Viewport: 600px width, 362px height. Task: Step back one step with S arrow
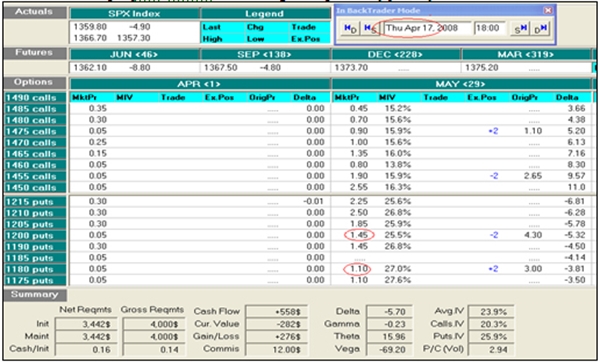[369, 28]
